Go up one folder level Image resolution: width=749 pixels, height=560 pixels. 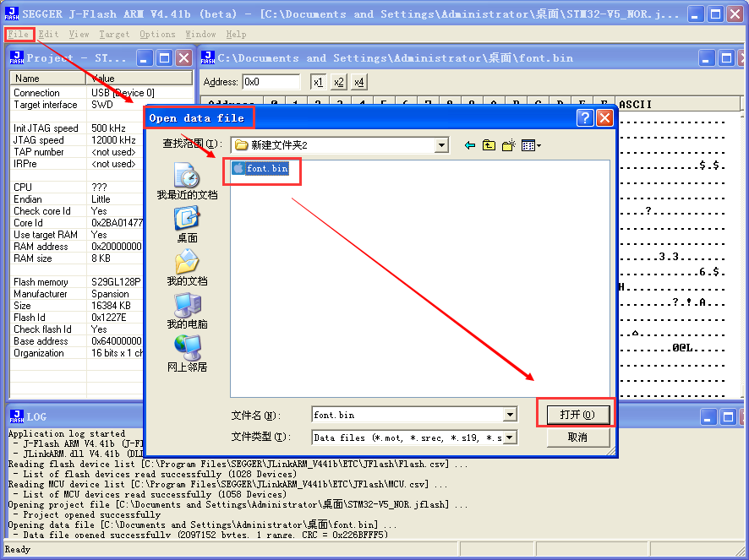tap(489, 145)
